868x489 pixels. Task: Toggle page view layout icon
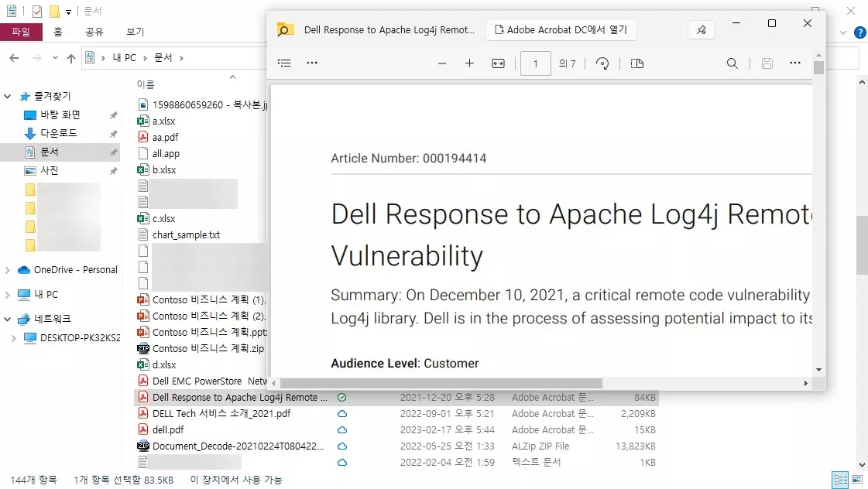[x=637, y=63]
